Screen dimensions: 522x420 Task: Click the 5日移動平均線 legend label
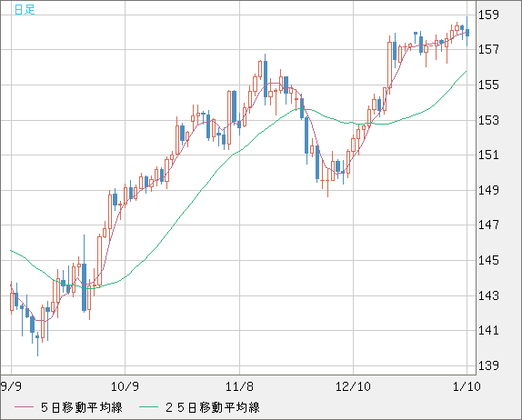tap(82, 407)
